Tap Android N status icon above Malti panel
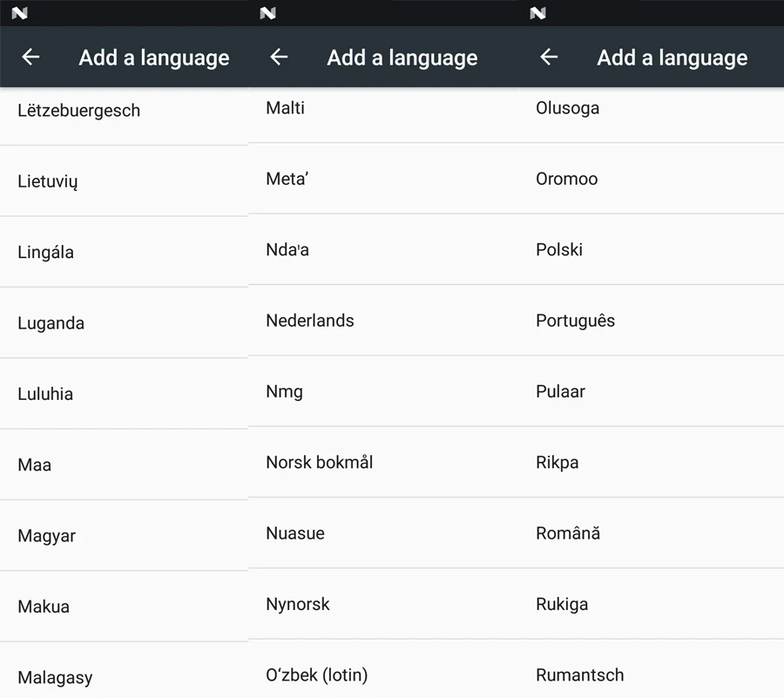This screenshot has height=698, width=784. point(267,13)
